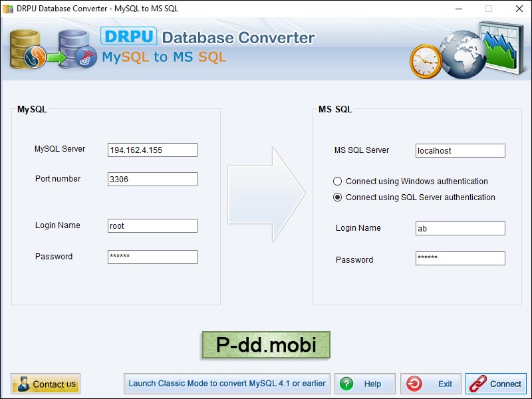This screenshot has height=399, width=532.
Task: Click the chart graphic in the top right
Action: tap(499, 47)
